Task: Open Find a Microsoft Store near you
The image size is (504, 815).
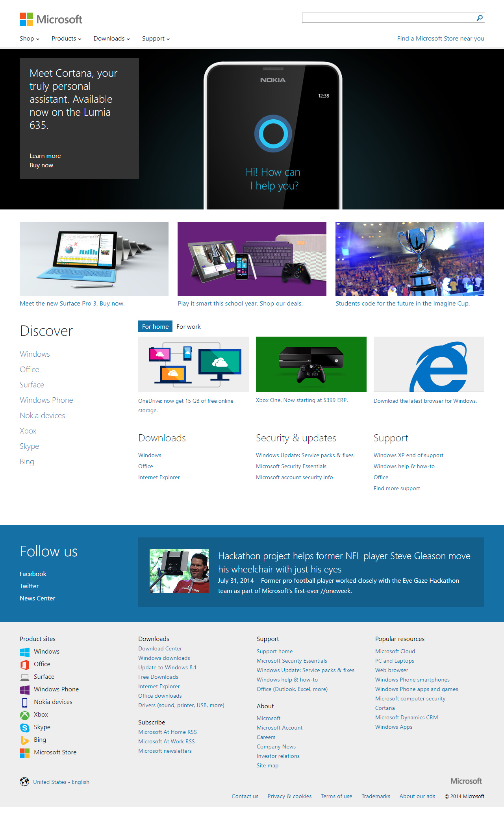Action: click(x=441, y=39)
